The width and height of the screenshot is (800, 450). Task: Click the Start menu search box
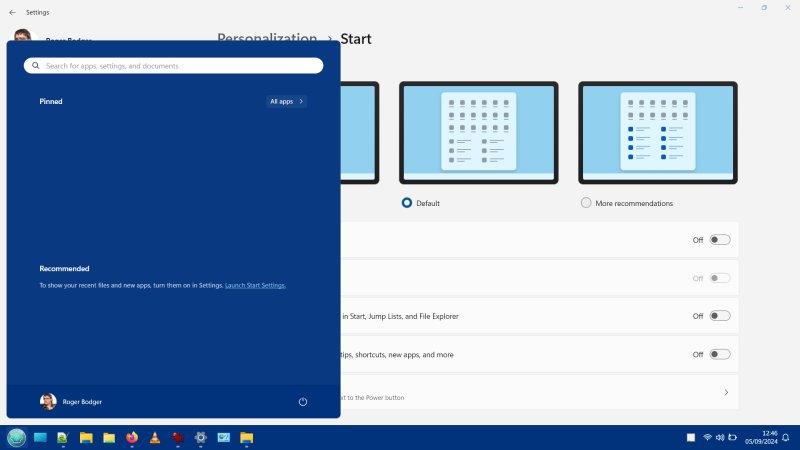[x=174, y=66]
